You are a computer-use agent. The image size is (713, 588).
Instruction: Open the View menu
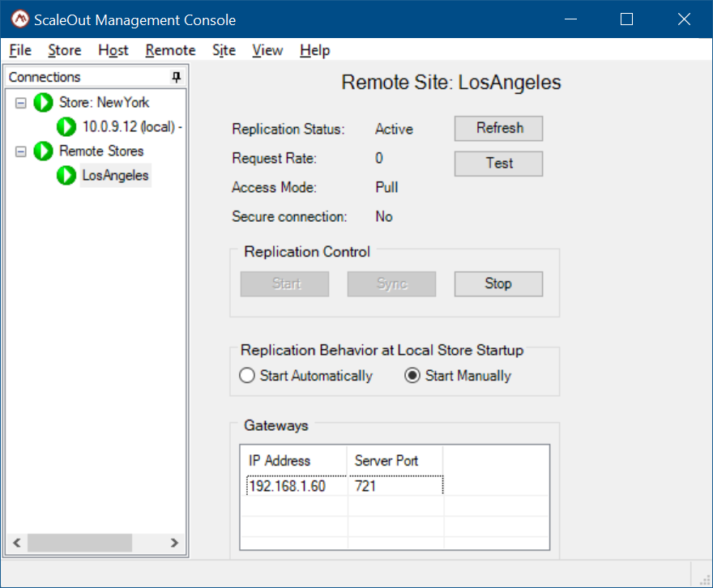pyautogui.click(x=267, y=50)
